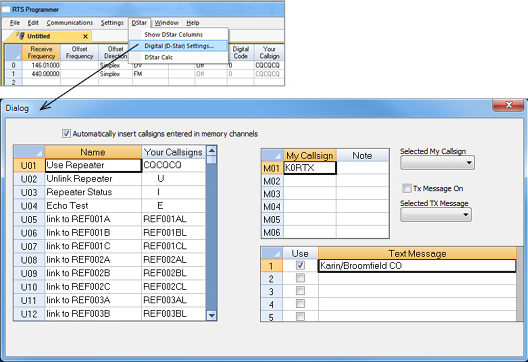The width and height of the screenshot is (528, 362).
Task: Select link to REF001A name cell
Action: point(93,219)
